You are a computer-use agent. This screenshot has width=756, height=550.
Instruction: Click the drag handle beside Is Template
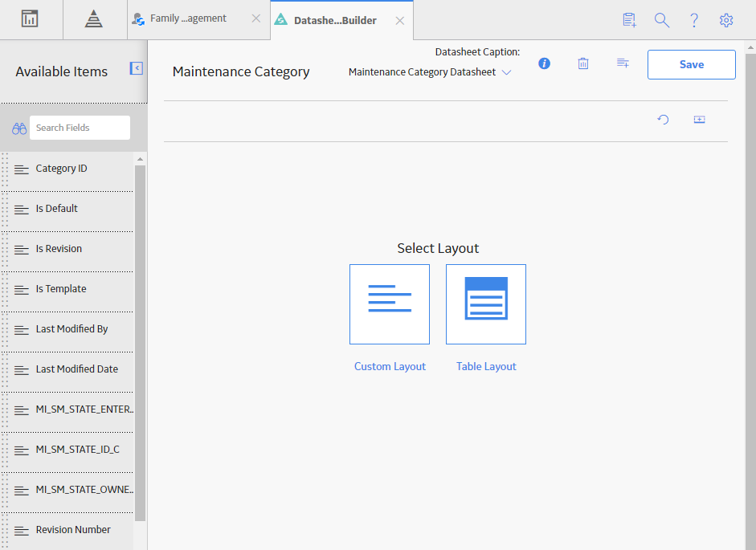pyautogui.click(x=6, y=290)
